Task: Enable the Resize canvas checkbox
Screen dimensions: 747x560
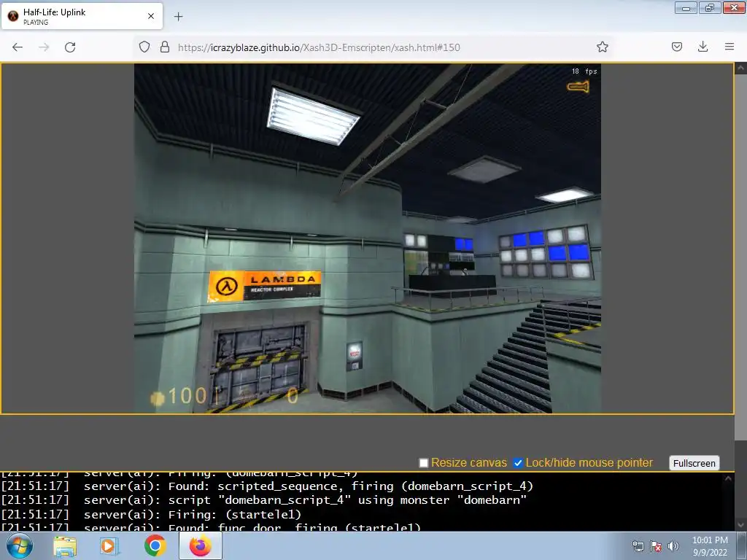Action: click(x=424, y=463)
